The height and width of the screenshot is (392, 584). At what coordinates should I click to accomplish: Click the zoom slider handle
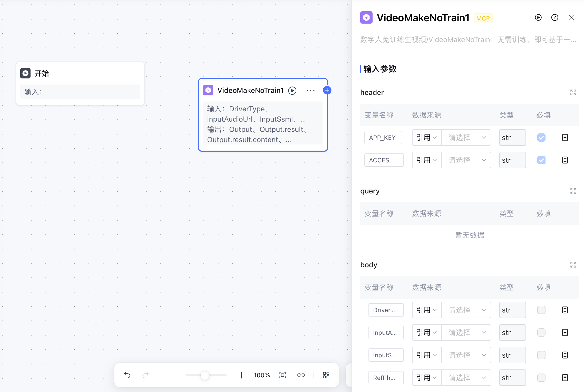[x=205, y=375]
